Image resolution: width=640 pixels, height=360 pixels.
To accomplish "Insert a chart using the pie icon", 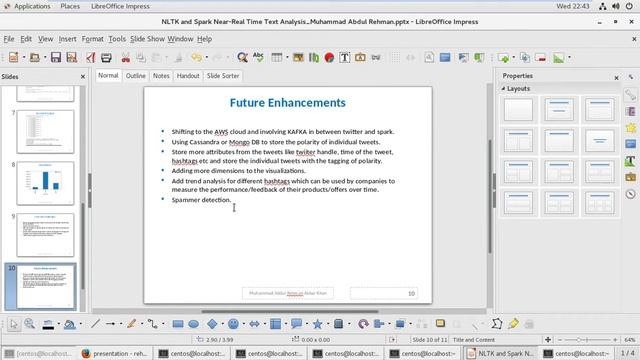I will [329, 58].
